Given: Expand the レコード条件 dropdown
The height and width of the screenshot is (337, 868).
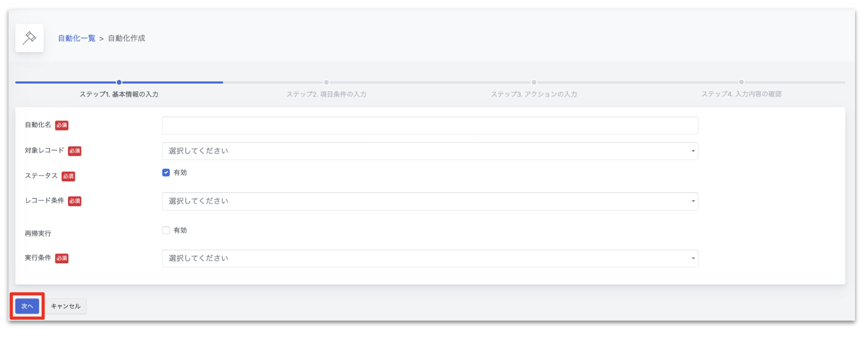Looking at the screenshot, I should (430, 201).
